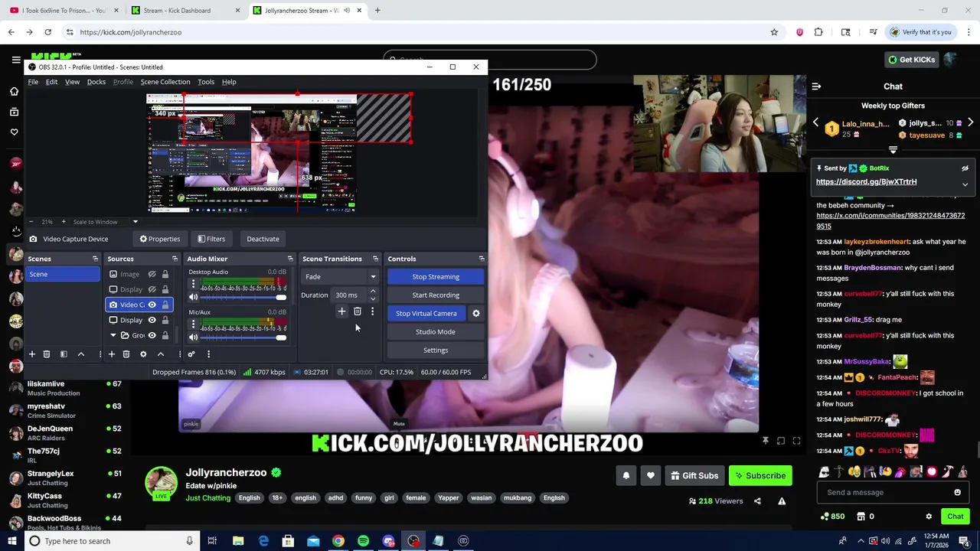
Task: Hide the Group source eye icon
Action: tap(152, 335)
